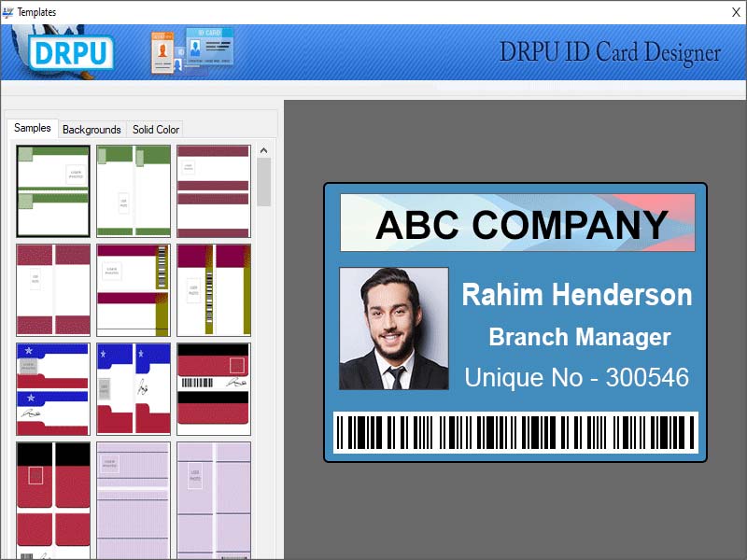Viewport: 747px width, 560px height.
Task: Click the DRPU logo in the banner
Action: pyautogui.click(x=70, y=52)
